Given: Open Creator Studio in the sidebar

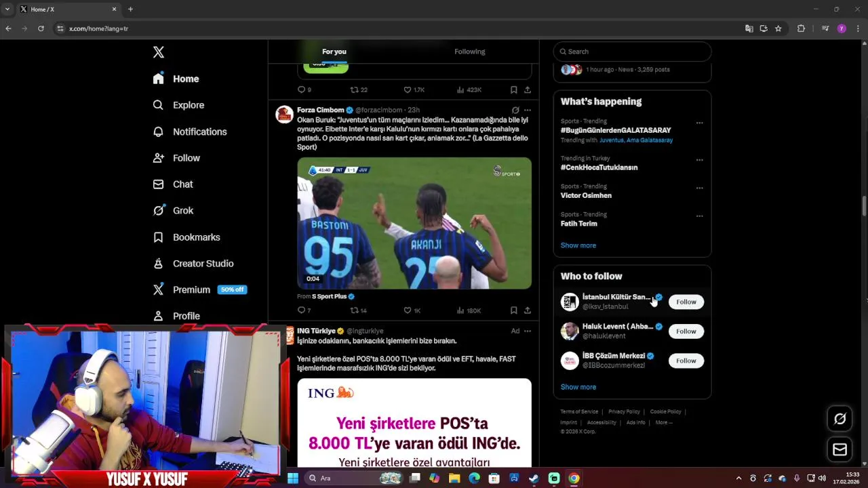Looking at the screenshot, I should tap(194, 264).
